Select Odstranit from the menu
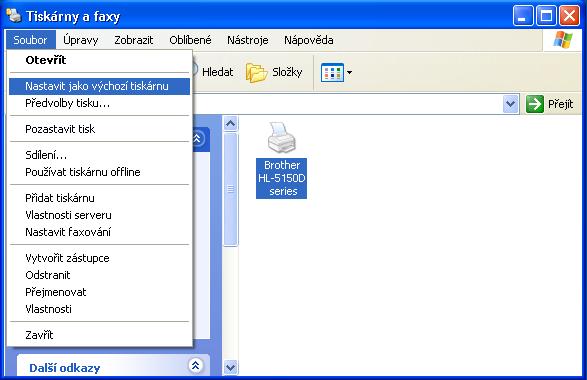Screen dimensions: 587x380 [x=99, y=275]
